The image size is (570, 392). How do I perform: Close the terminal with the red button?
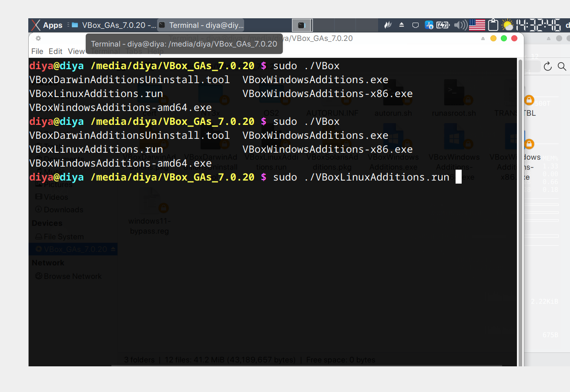[x=514, y=38]
